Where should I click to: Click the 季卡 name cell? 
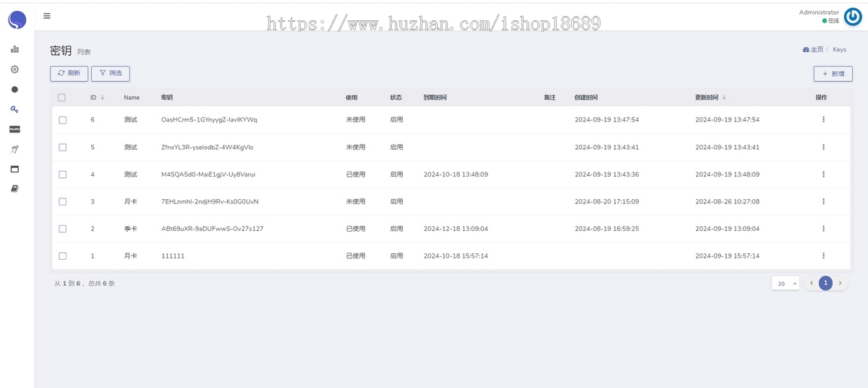[130, 229]
